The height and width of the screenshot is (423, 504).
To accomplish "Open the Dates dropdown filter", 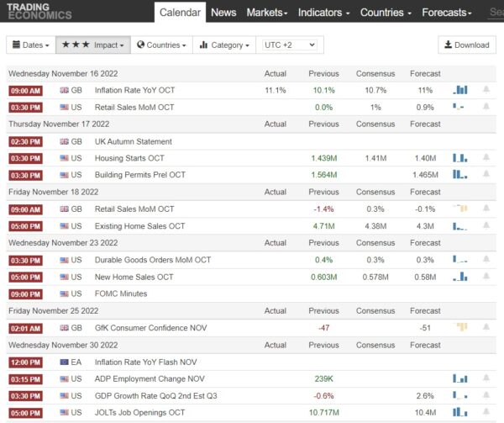I will (30, 45).
